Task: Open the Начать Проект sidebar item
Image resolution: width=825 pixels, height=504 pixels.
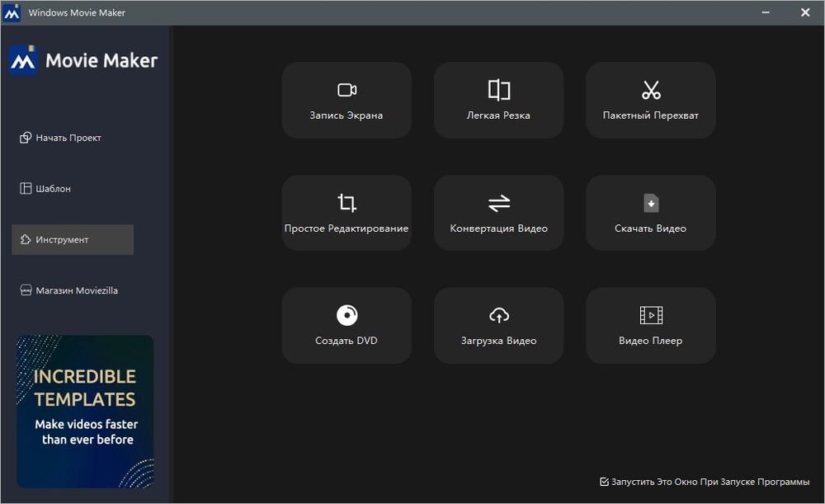Action: pyautogui.click(x=68, y=138)
